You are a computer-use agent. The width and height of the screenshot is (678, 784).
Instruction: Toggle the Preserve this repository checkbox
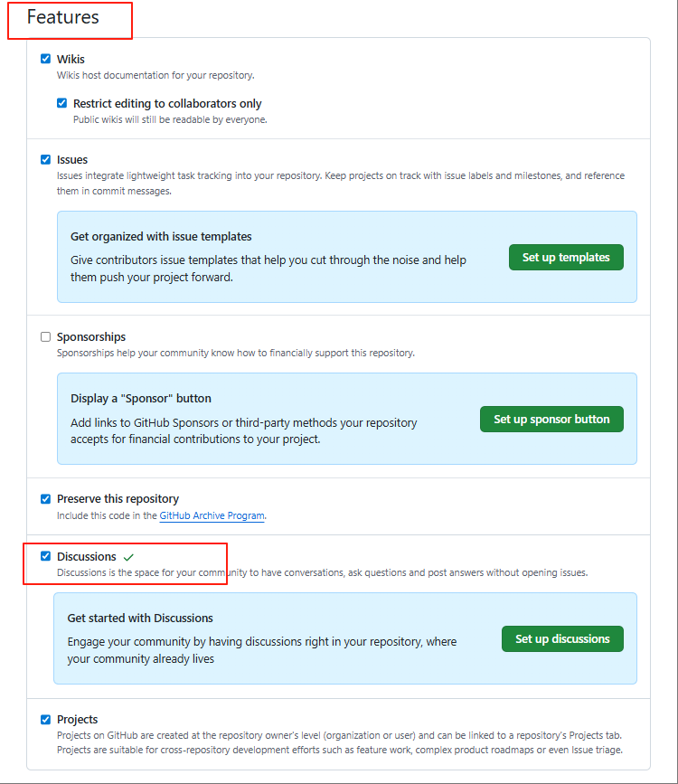click(x=46, y=498)
